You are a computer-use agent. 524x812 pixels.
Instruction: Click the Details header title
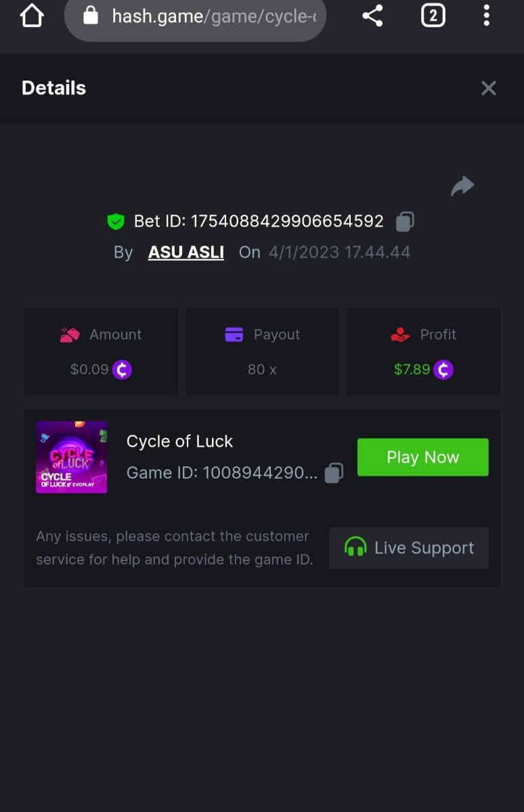click(x=54, y=88)
